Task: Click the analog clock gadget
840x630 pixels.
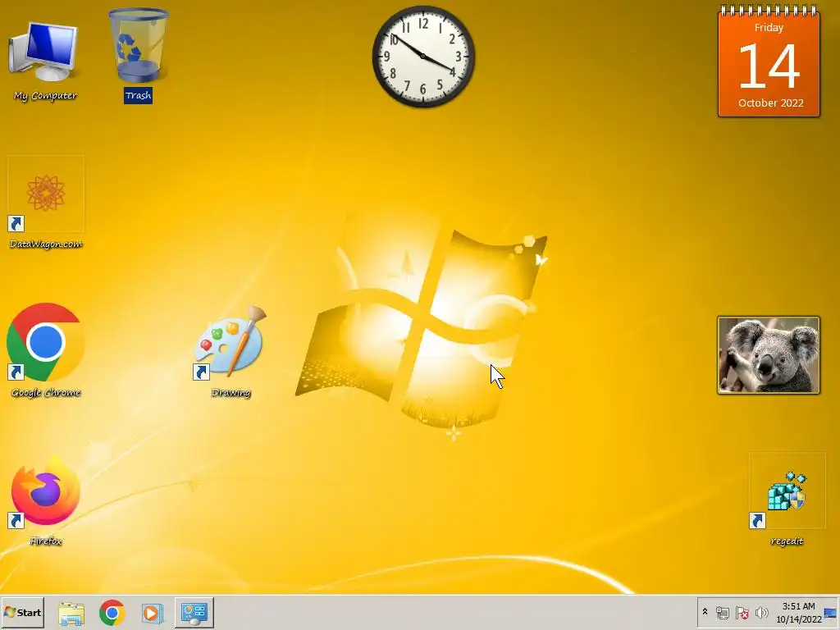Action: click(423, 57)
